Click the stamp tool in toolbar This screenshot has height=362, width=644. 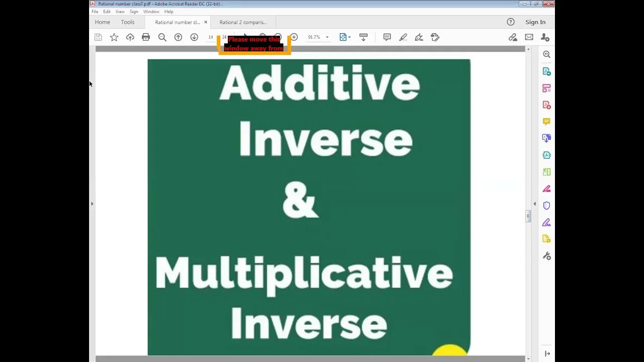point(435,37)
